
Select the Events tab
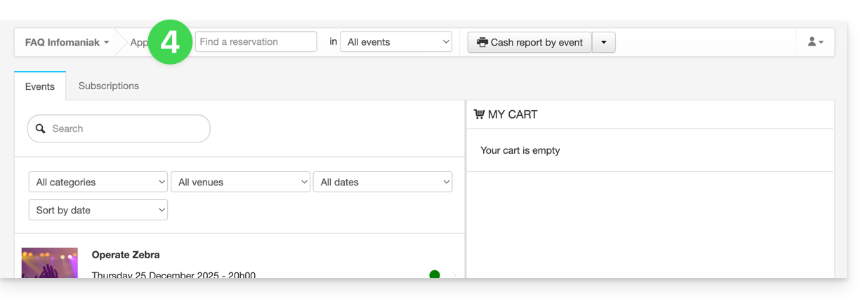pyautogui.click(x=40, y=86)
